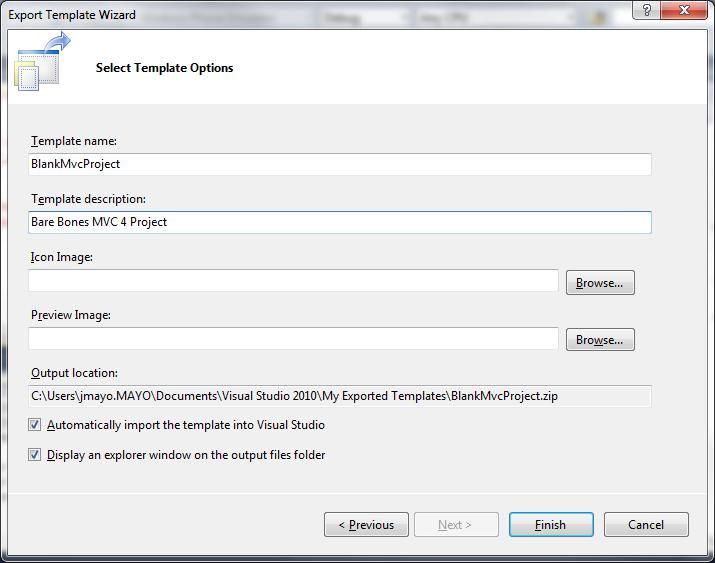Go back with the Previous button

366,525
